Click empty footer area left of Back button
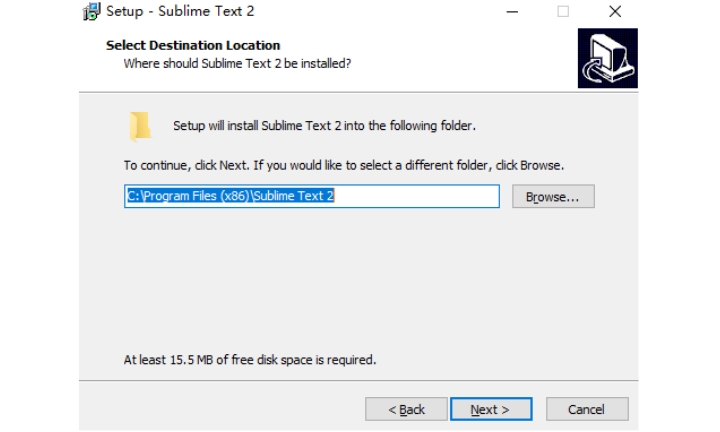This screenshot has width=720, height=432. pos(220,409)
